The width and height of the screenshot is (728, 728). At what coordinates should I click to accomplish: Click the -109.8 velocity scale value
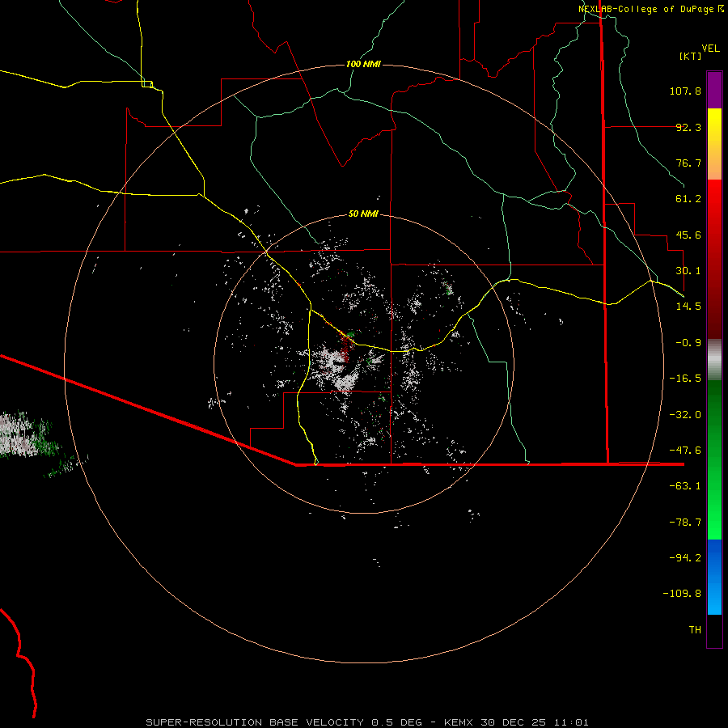click(x=682, y=594)
